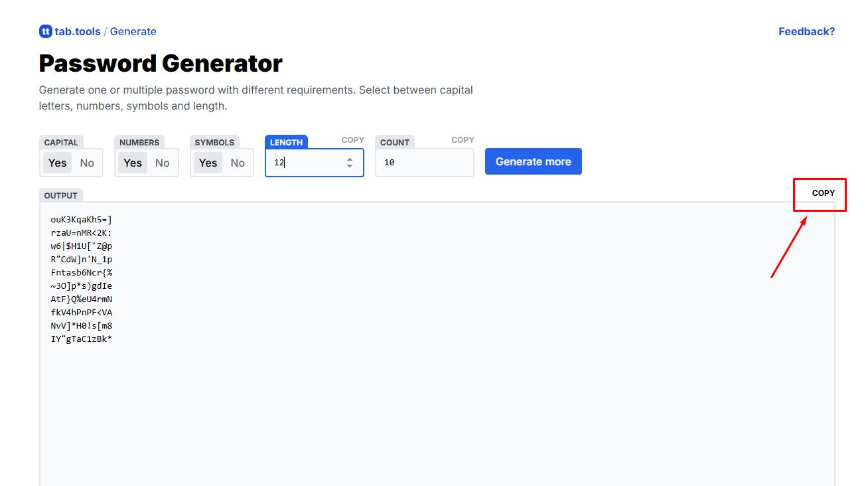The height and width of the screenshot is (486, 868).
Task: Keep capital letters enabled by clicking Yes
Action: 57,162
